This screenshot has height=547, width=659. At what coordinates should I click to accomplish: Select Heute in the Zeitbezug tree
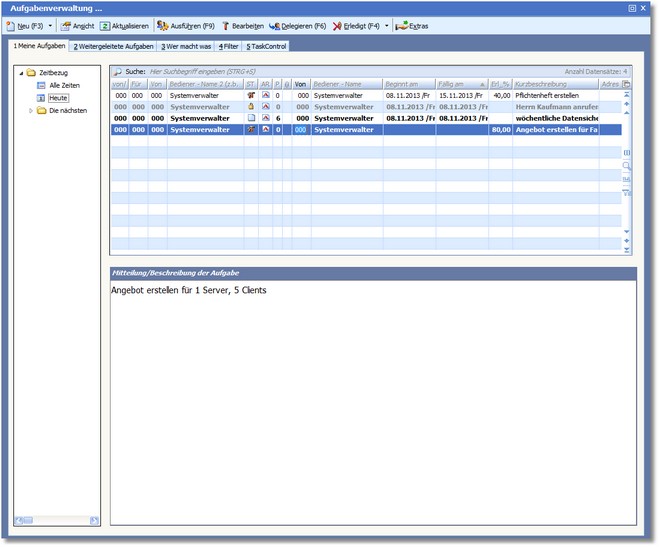(59, 98)
